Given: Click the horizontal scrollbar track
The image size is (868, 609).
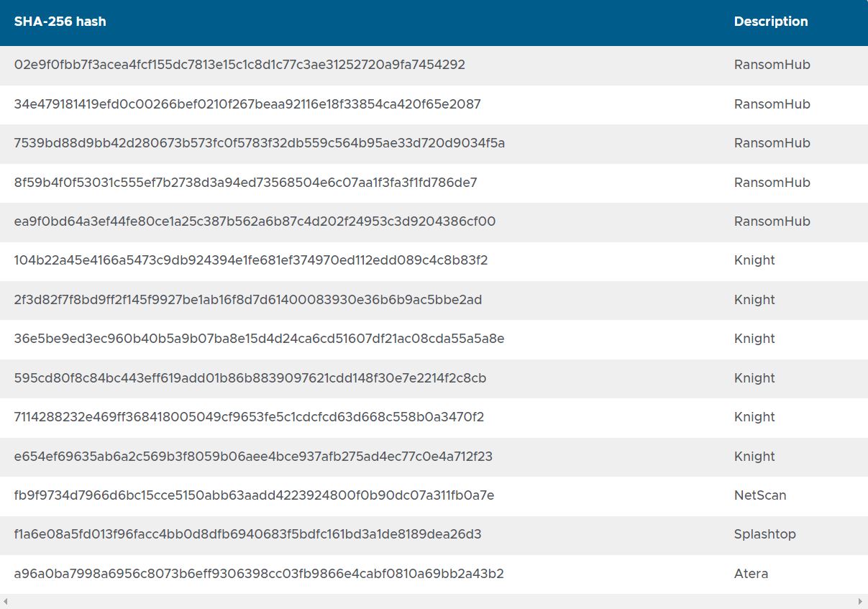Looking at the screenshot, I should coord(434,601).
